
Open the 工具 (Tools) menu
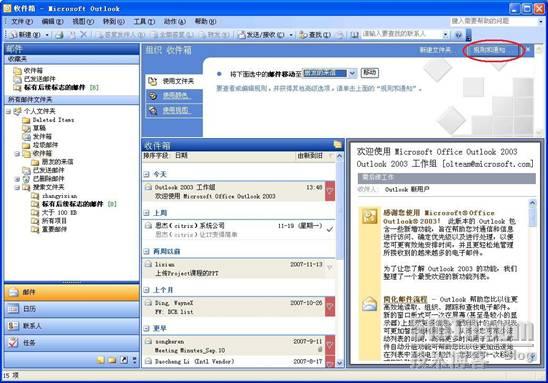pos(144,21)
